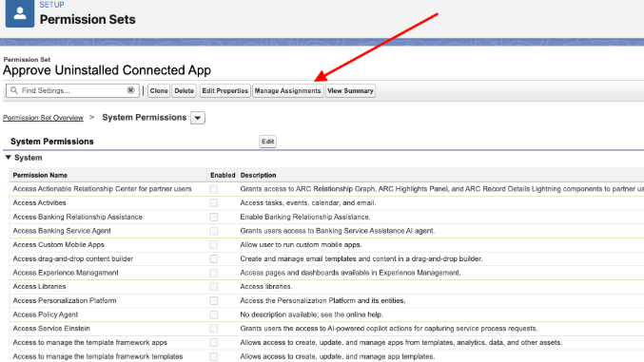Open the System Permissions section dropdown
Viewport: 644px width, 362px height.
tap(198, 118)
